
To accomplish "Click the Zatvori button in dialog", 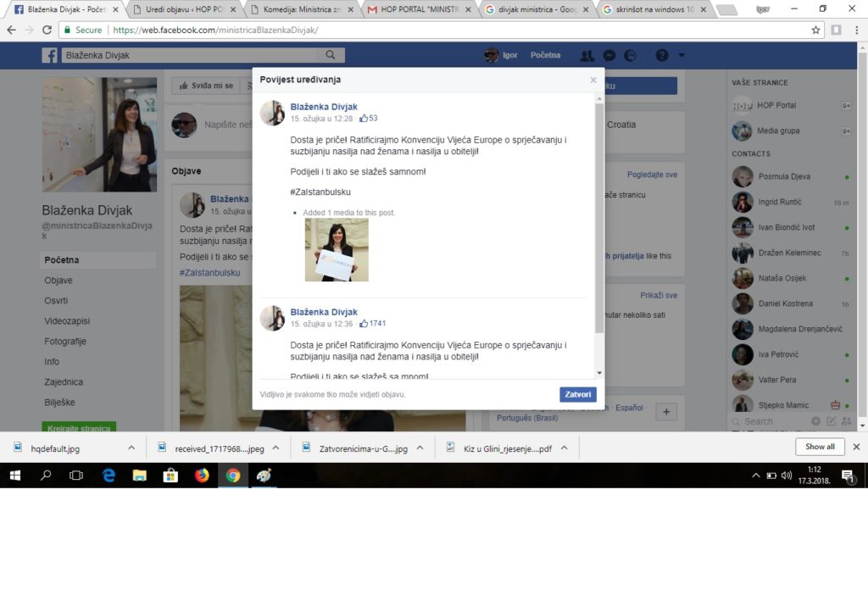I will (x=577, y=394).
